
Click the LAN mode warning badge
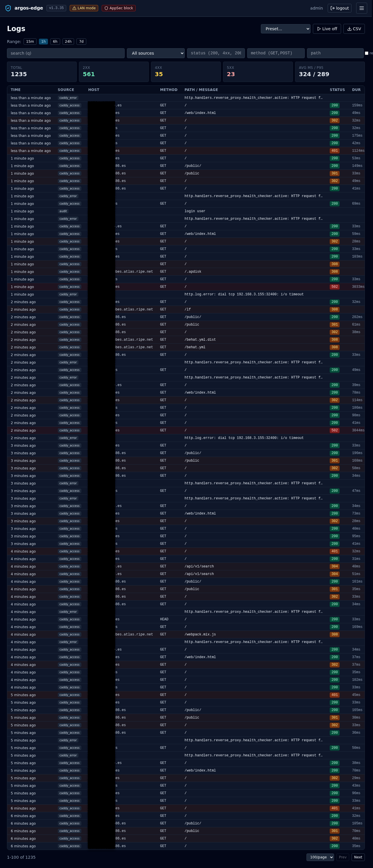click(x=84, y=8)
